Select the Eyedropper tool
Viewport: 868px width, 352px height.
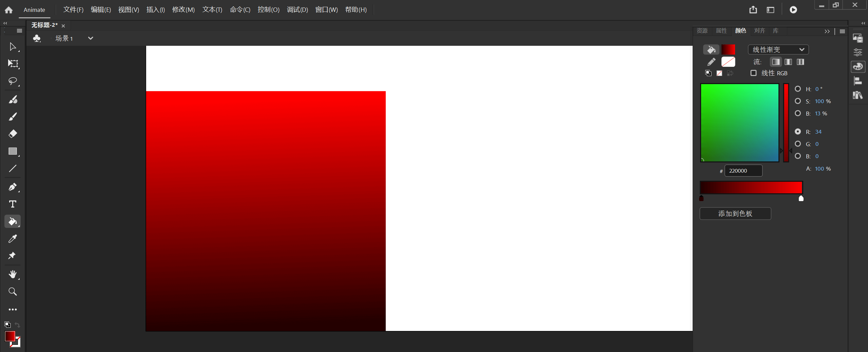[13, 239]
